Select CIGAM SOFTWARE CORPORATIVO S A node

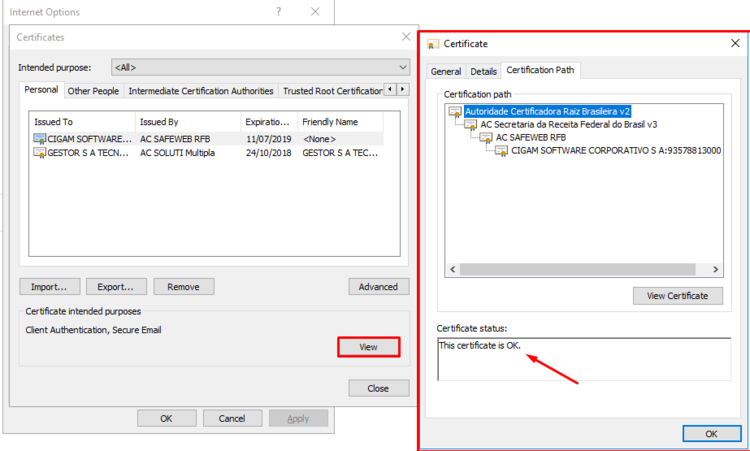point(616,151)
